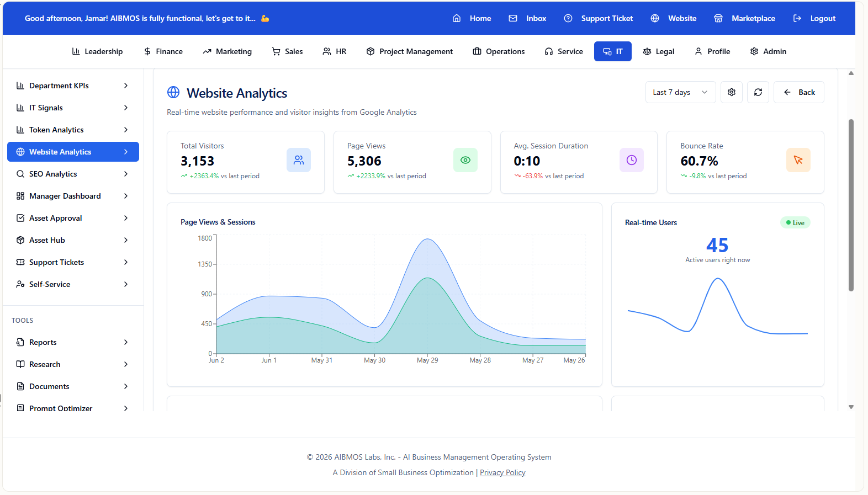This screenshot has width=868, height=495.
Task: Click the Bounce Rate cursor icon
Action: click(x=798, y=160)
